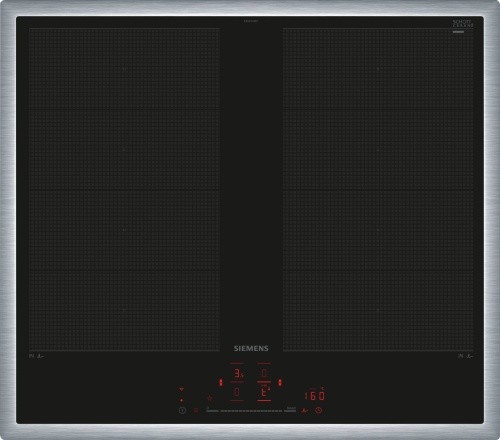Tap the red timer clock symbol
The height and width of the screenshot is (440, 500).
pos(318,410)
